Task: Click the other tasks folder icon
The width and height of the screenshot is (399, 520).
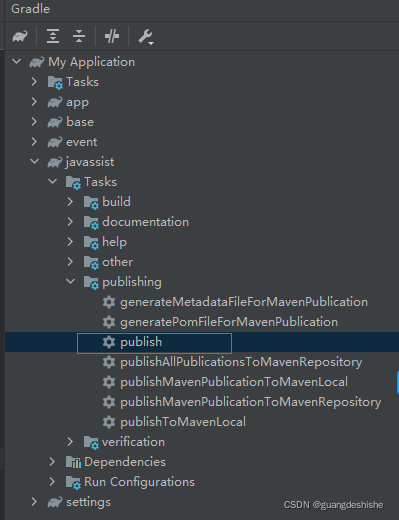Action: (x=91, y=262)
